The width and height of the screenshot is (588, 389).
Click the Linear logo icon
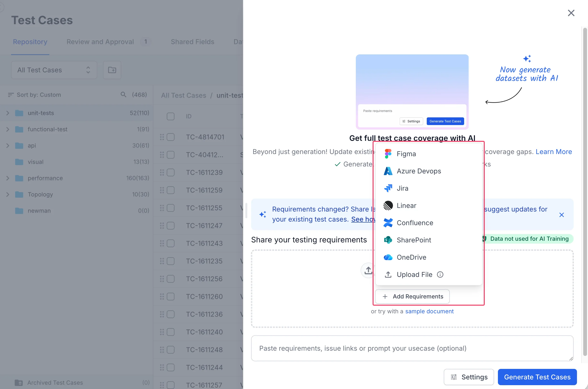point(388,206)
